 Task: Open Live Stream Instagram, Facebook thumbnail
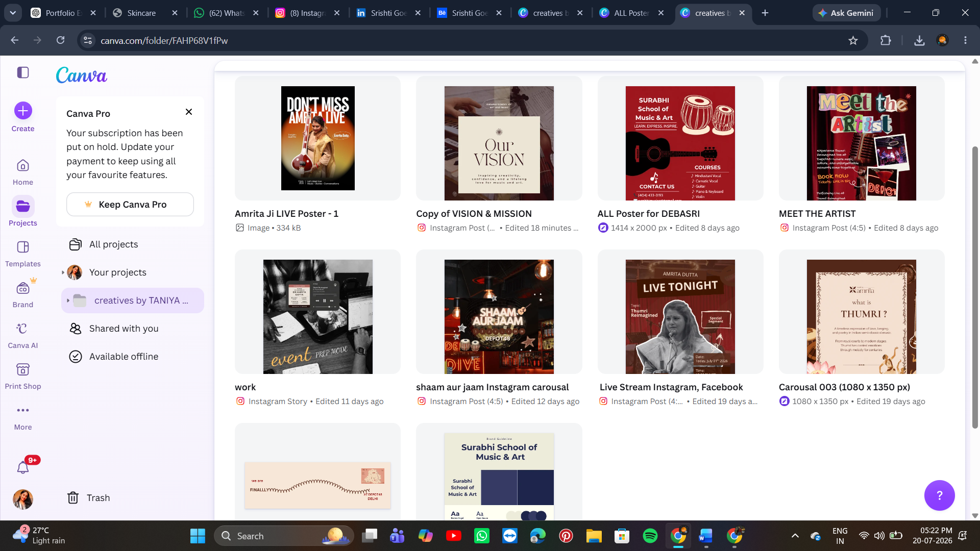(680, 312)
